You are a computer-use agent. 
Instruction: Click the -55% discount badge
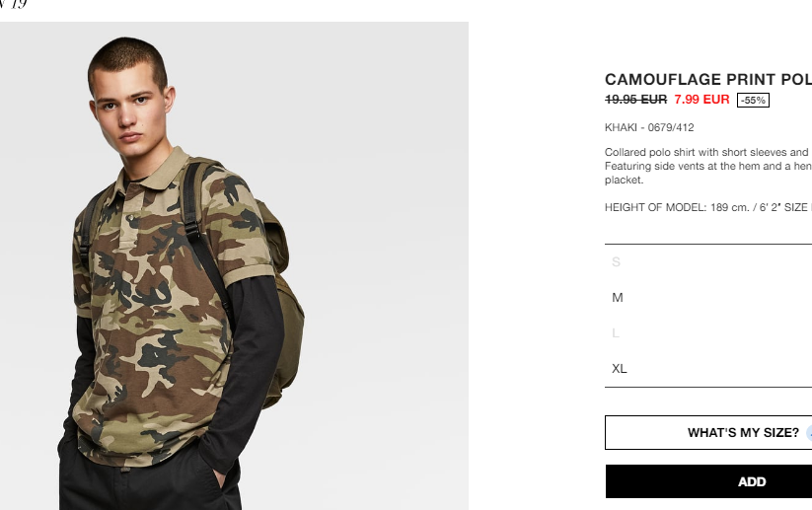tap(753, 100)
